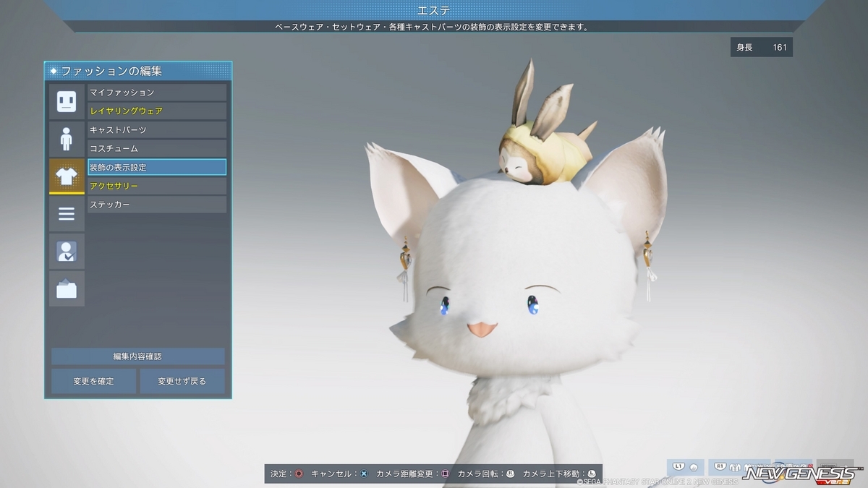Open the three-line list category icon
The image size is (868, 488).
[x=67, y=214]
